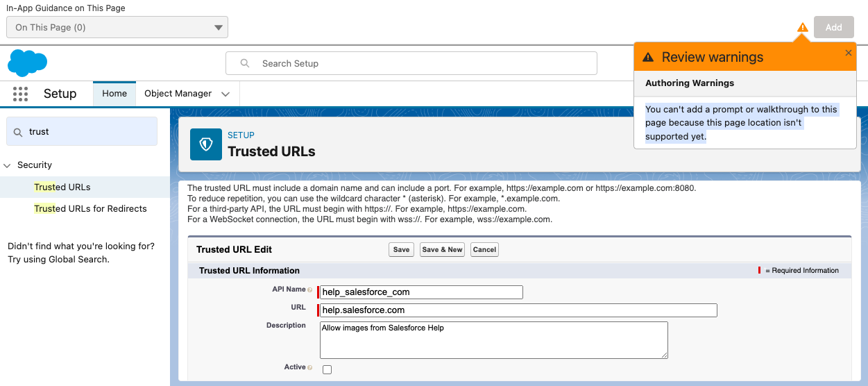868x386 pixels.
Task: Click the orange warning triangle beside Add
Action: point(803,28)
